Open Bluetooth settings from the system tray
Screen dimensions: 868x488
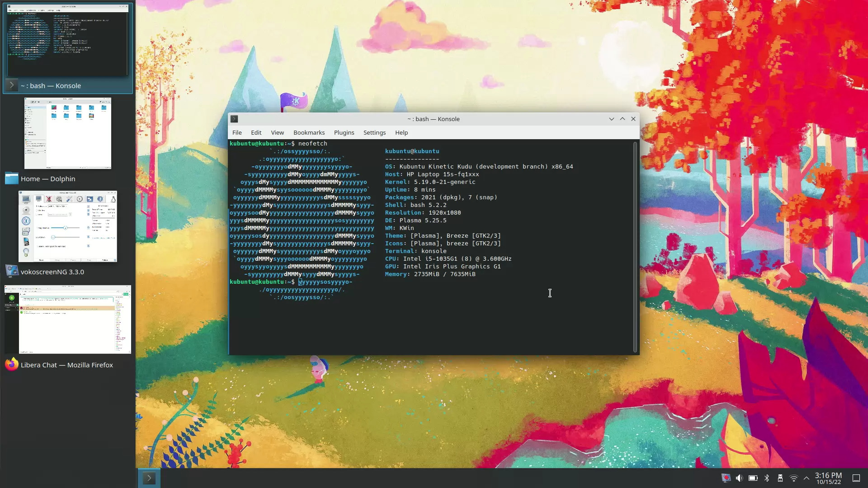(x=767, y=478)
